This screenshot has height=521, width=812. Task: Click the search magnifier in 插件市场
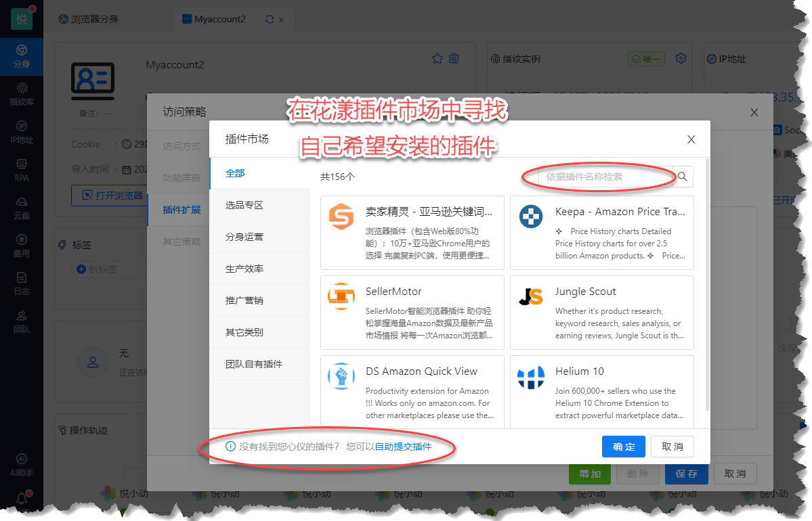[x=683, y=177]
